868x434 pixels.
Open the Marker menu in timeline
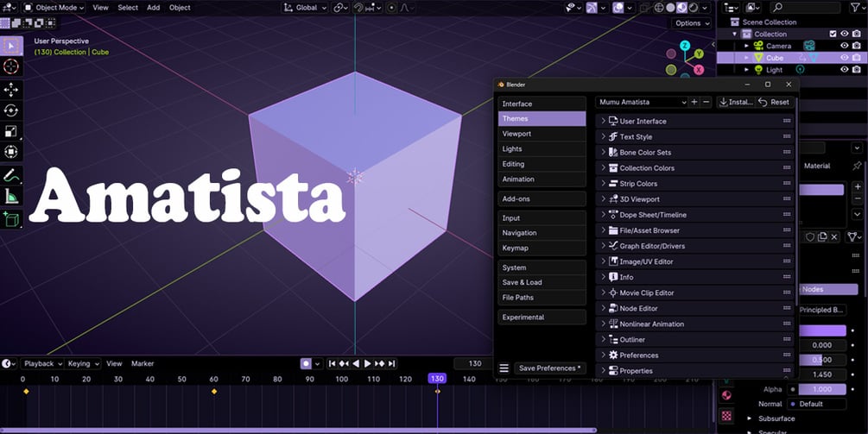(143, 363)
